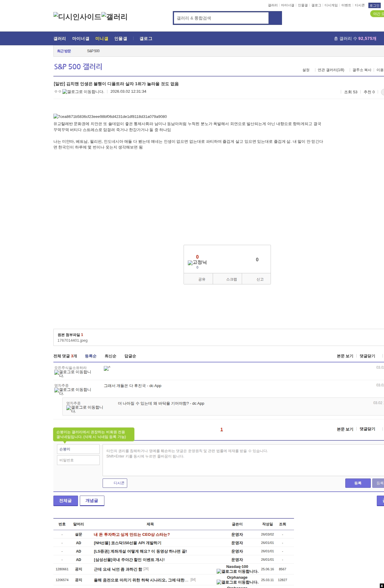Screen dimensions: 384x588
Task: Toggle 댓글닫기 above the comment list
Action: (367, 356)
